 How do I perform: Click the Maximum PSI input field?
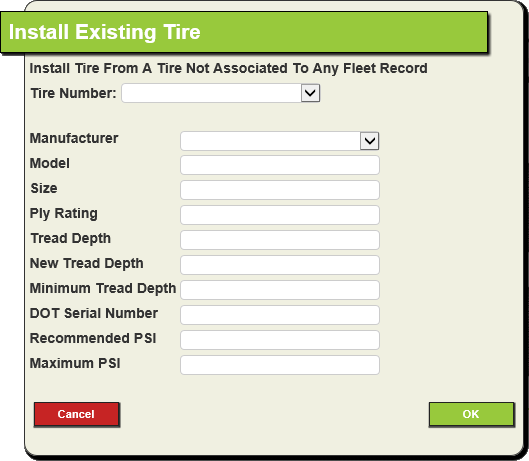pos(280,365)
